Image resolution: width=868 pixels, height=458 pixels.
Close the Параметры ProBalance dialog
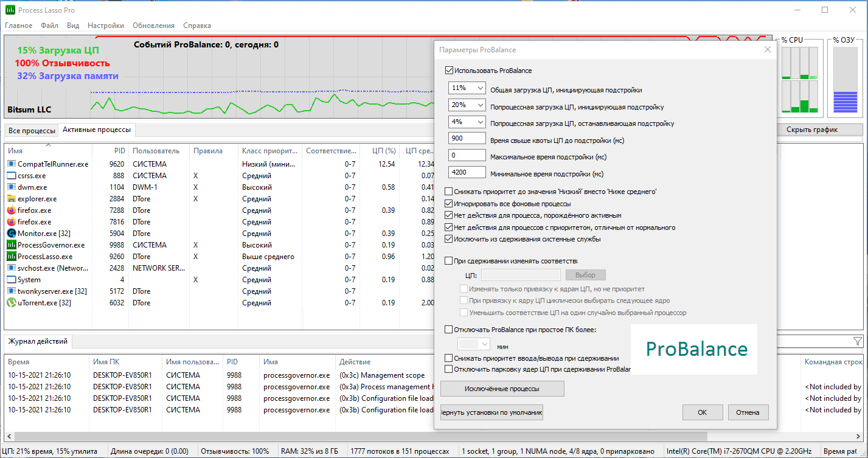[768, 50]
